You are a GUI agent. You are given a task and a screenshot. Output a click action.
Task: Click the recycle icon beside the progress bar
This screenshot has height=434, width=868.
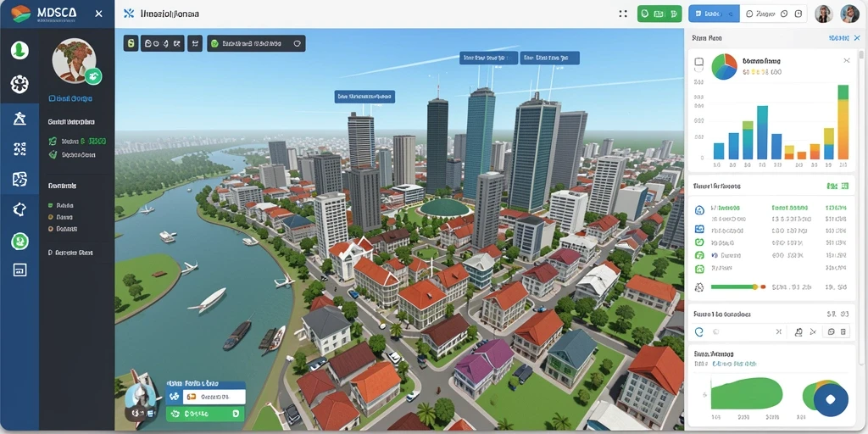tap(699, 287)
